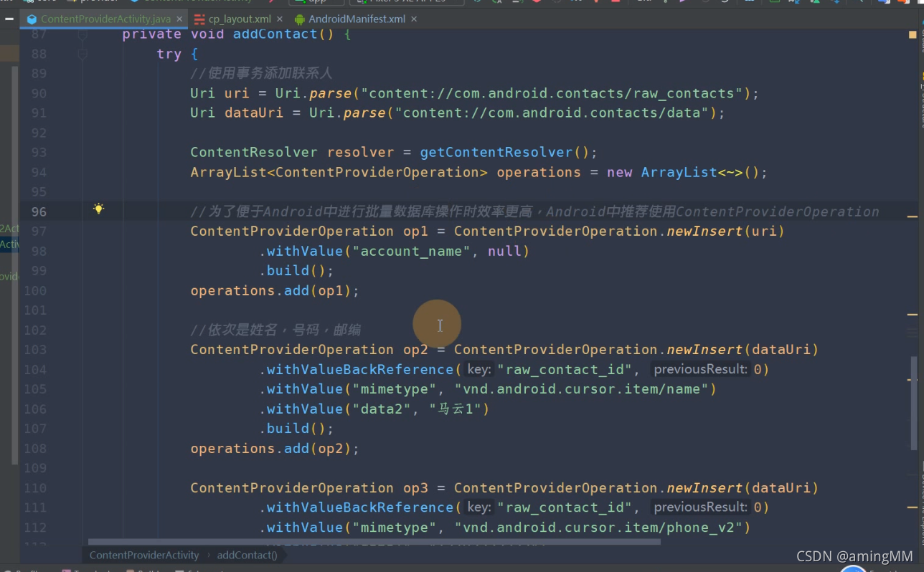924x572 pixels.
Task: Jump to the warning stripe mark beside line 101
Action: click(913, 314)
